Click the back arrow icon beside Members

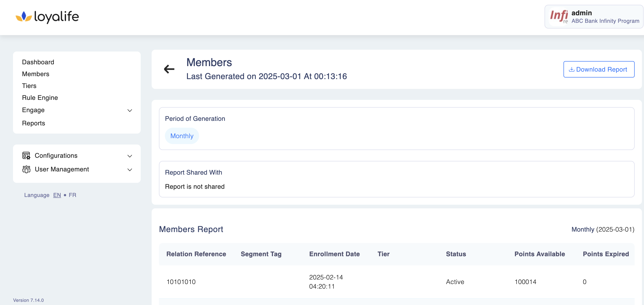pos(169,69)
